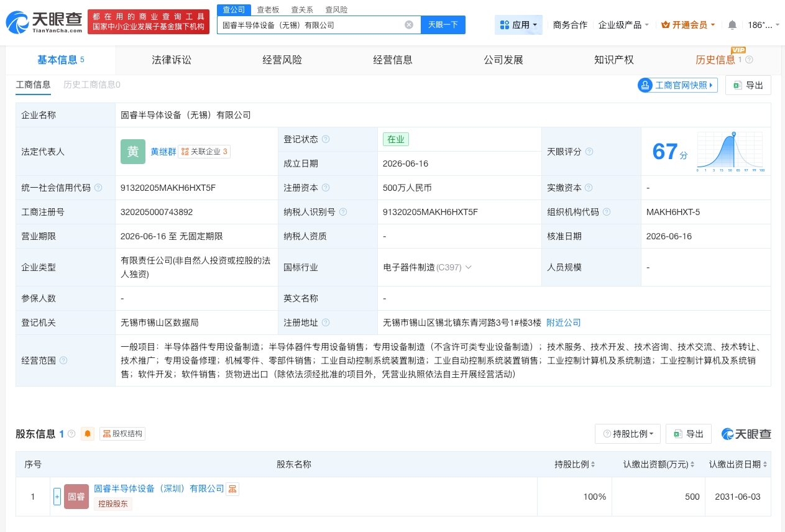Click help icon next to 组织机构代码

pos(606,212)
